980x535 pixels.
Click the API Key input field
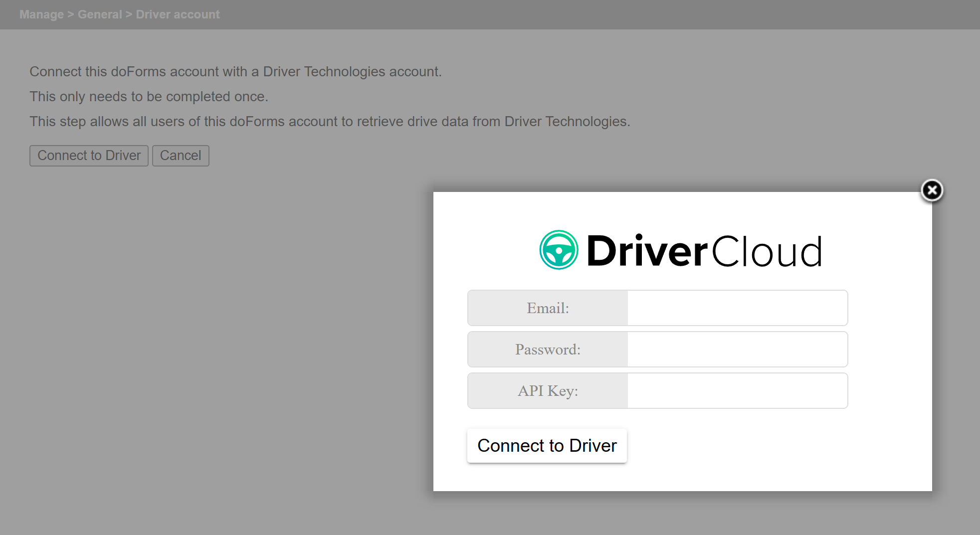737,391
